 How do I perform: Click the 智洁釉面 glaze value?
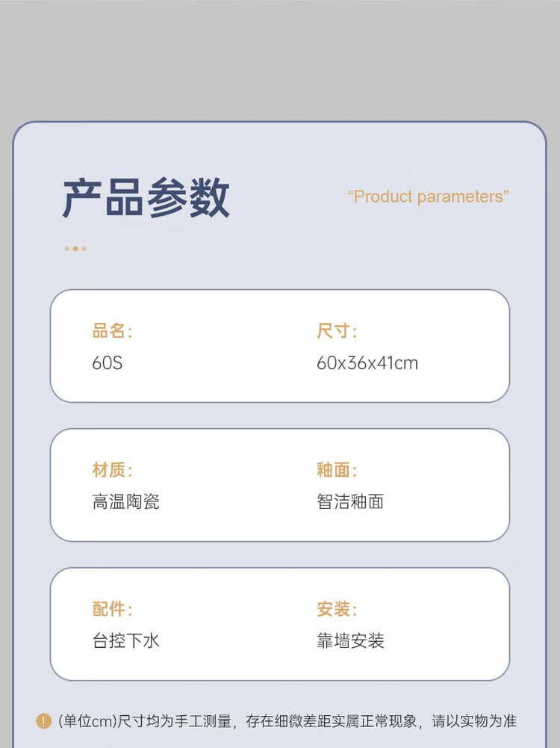point(350,501)
